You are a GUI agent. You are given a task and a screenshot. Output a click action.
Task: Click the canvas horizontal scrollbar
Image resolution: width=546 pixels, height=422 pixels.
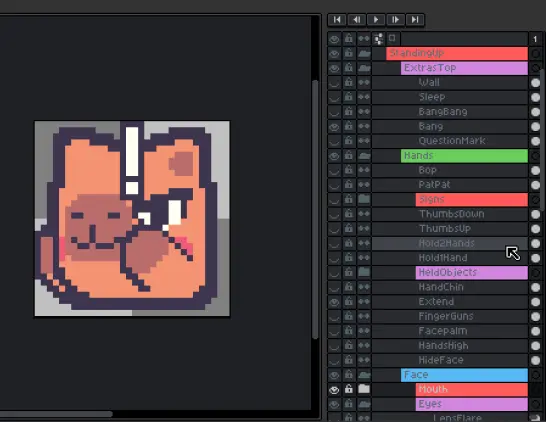[56, 414]
